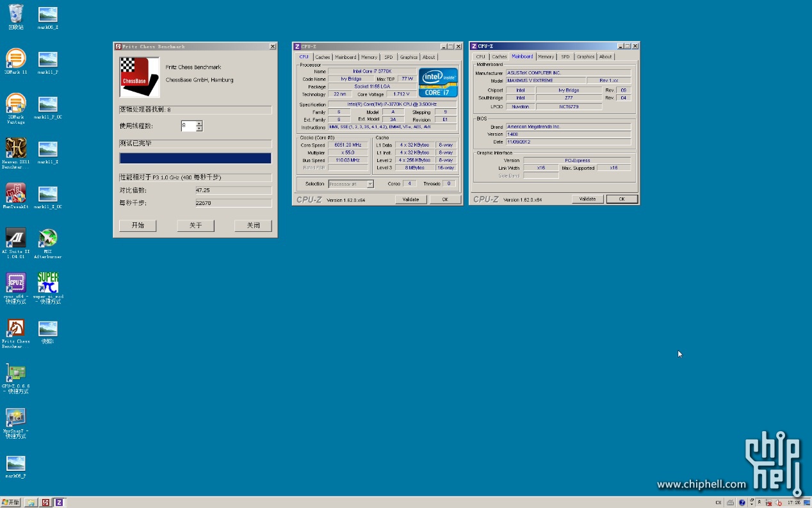The height and width of the screenshot is (508, 812).
Task: Launch MSI Afterburner desktop shortcut
Action: (x=48, y=243)
